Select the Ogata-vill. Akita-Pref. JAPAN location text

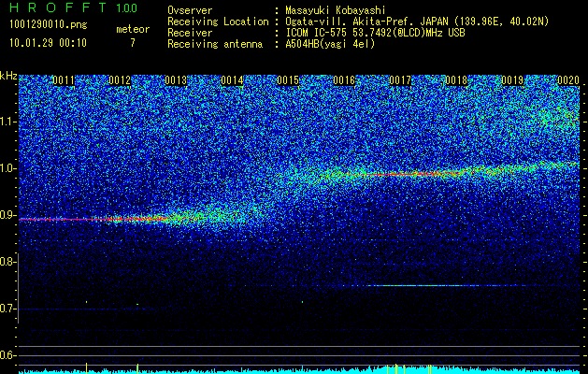tap(417, 22)
